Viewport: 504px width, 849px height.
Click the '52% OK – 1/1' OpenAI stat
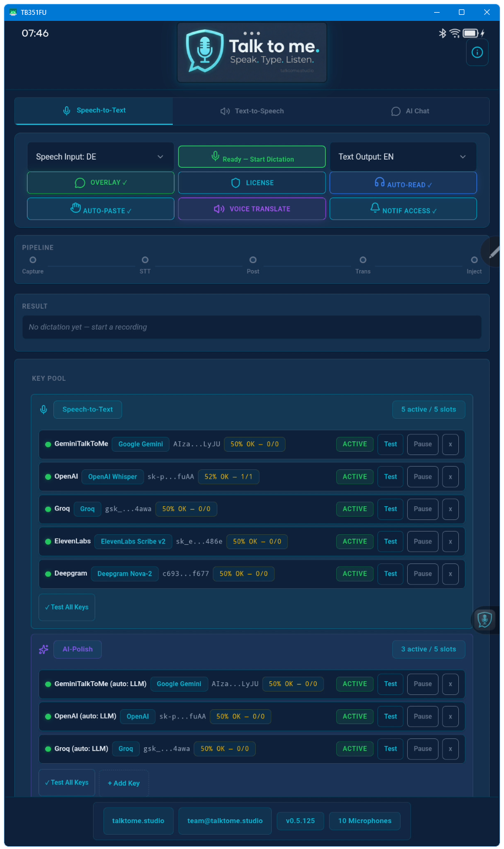[228, 476]
